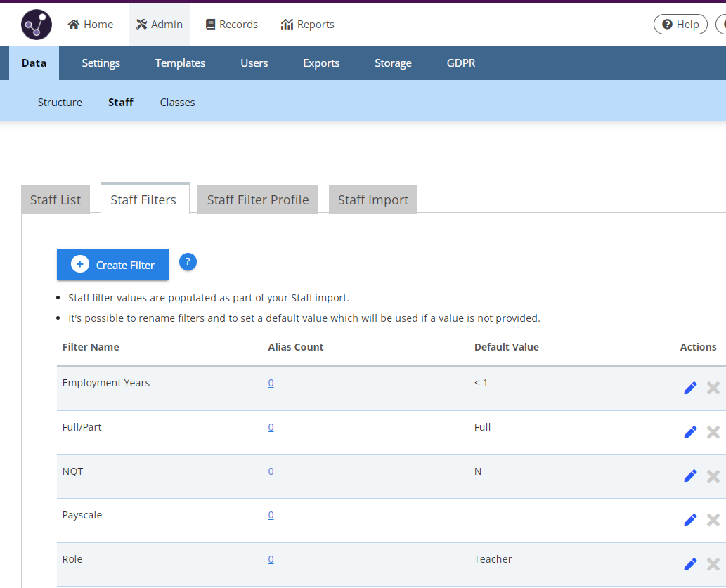Image resolution: width=726 pixels, height=588 pixels.
Task: Delete the Employment Years filter
Action: [x=713, y=388]
